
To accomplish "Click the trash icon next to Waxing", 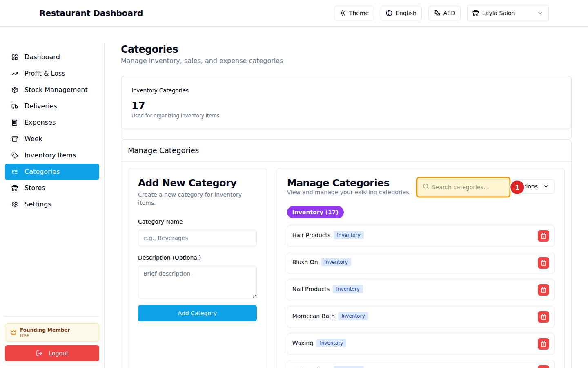I will point(543,344).
